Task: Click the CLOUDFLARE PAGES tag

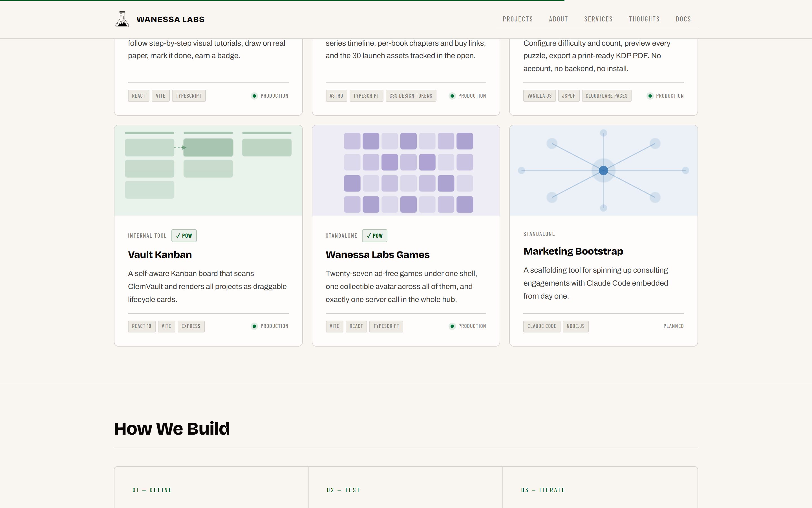Action: 606,96
